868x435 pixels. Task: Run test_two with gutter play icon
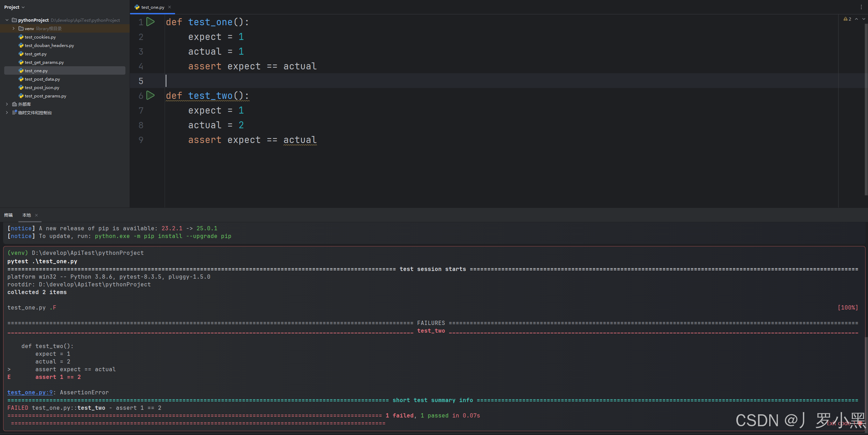151,95
